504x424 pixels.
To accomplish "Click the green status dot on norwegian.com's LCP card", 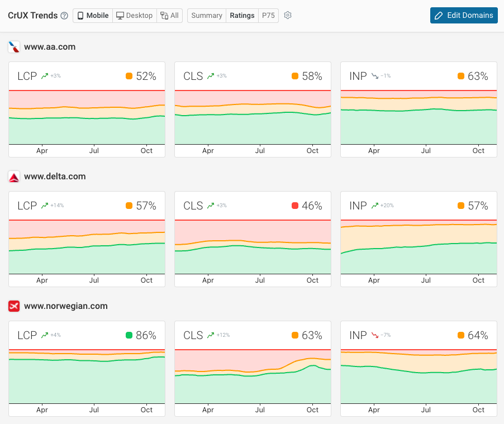I will point(129,335).
